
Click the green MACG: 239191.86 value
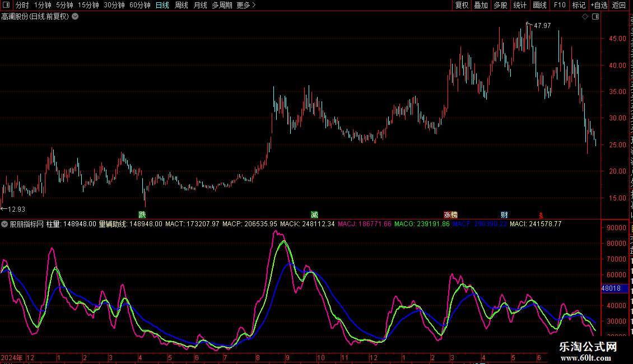coord(422,224)
